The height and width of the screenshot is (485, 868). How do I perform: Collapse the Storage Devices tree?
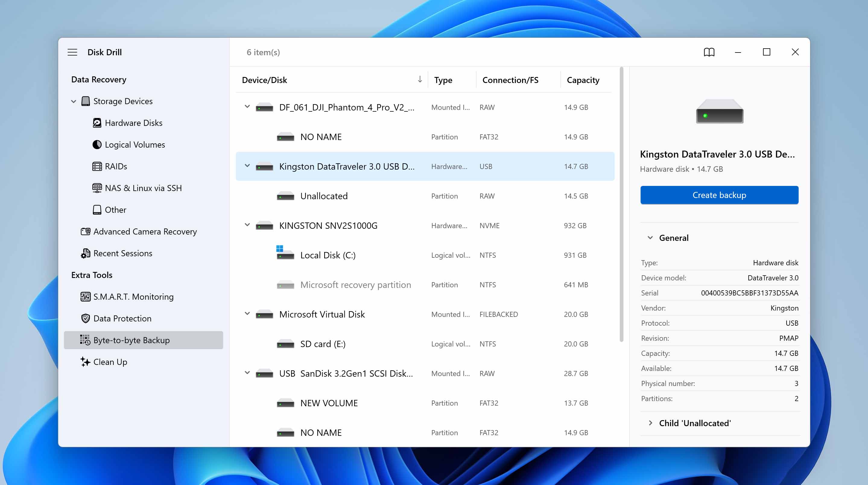(x=74, y=101)
